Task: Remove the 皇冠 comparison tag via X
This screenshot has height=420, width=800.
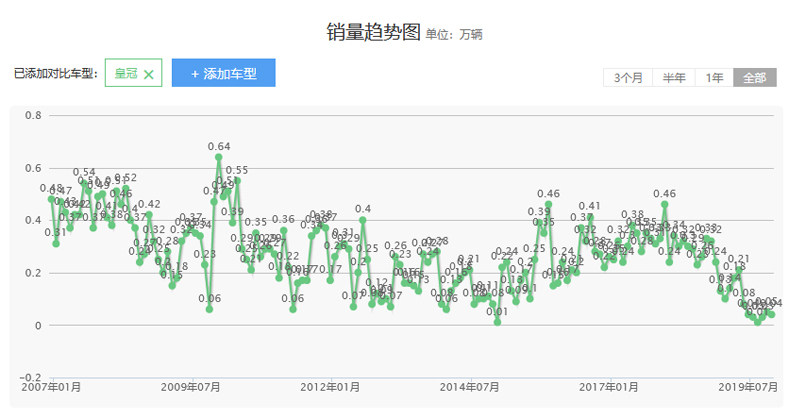Action: [x=149, y=74]
